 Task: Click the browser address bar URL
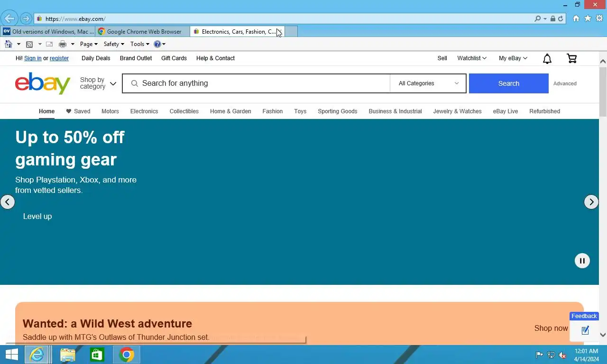pyautogui.click(x=75, y=19)
